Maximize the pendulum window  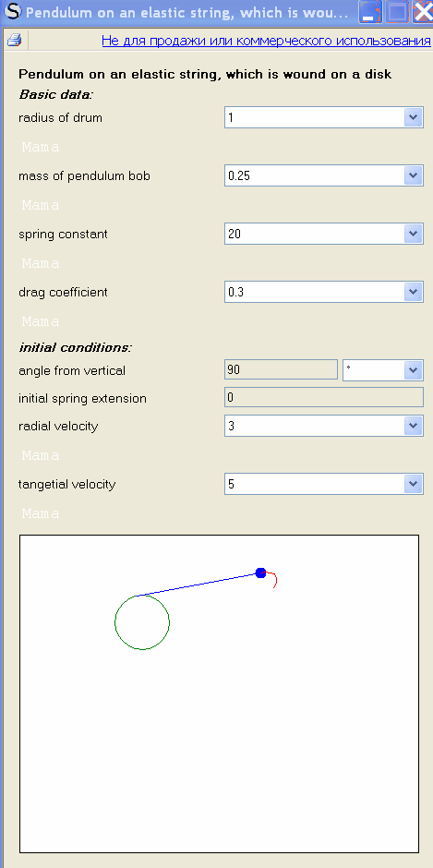(397, 12)
